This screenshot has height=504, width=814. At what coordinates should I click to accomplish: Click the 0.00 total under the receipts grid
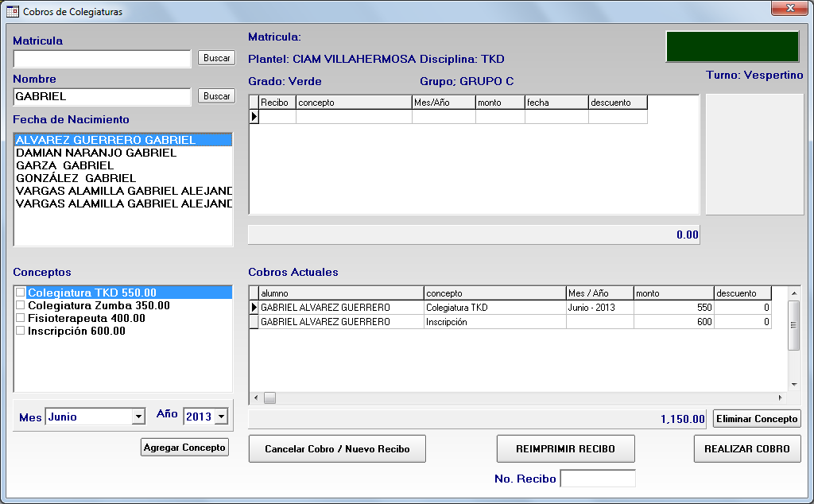point(688,235)
